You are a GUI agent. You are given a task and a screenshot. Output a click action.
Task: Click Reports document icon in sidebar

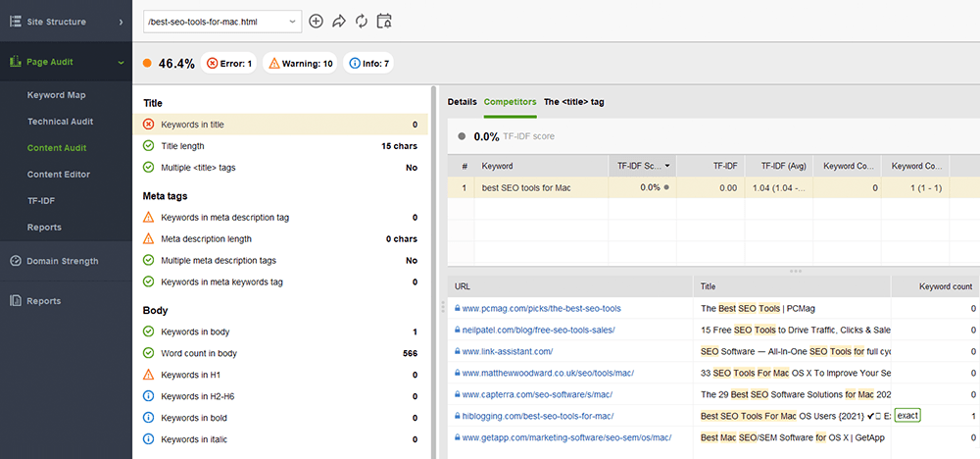coord(16,301)
